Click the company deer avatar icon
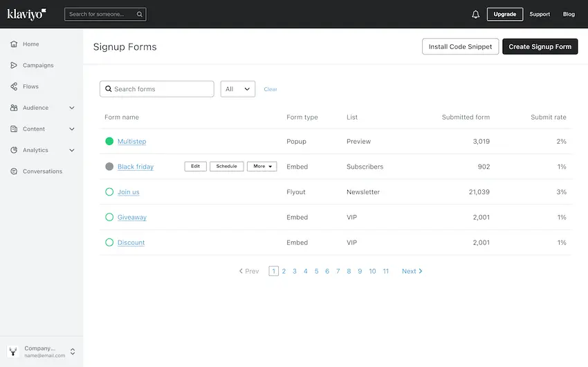The width and height of the screenshot is (588, 367). 13,352
